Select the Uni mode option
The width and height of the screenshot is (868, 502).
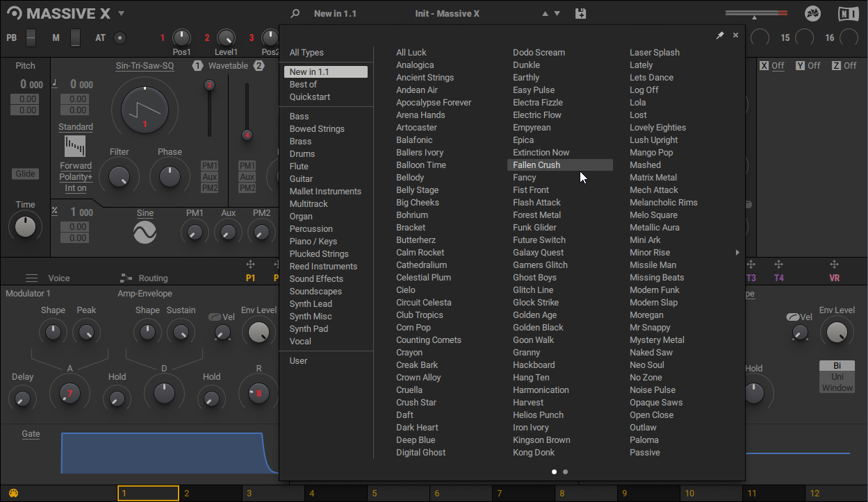837,377
